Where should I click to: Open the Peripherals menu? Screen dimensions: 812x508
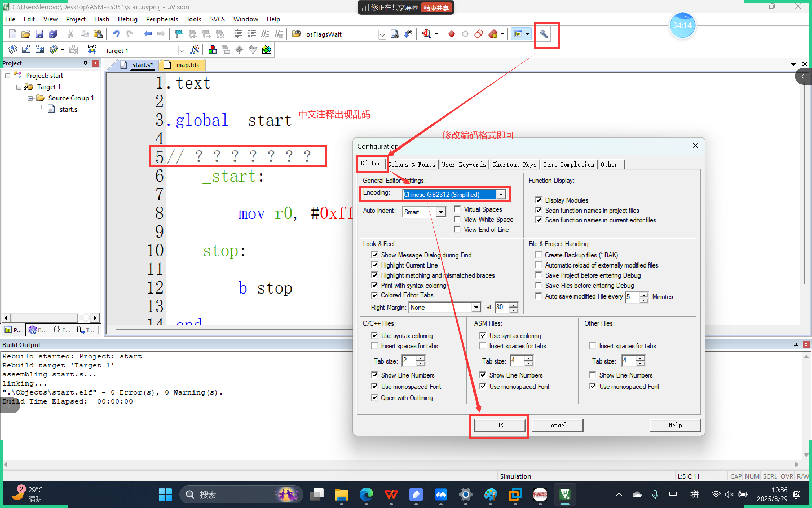point(162,19)
